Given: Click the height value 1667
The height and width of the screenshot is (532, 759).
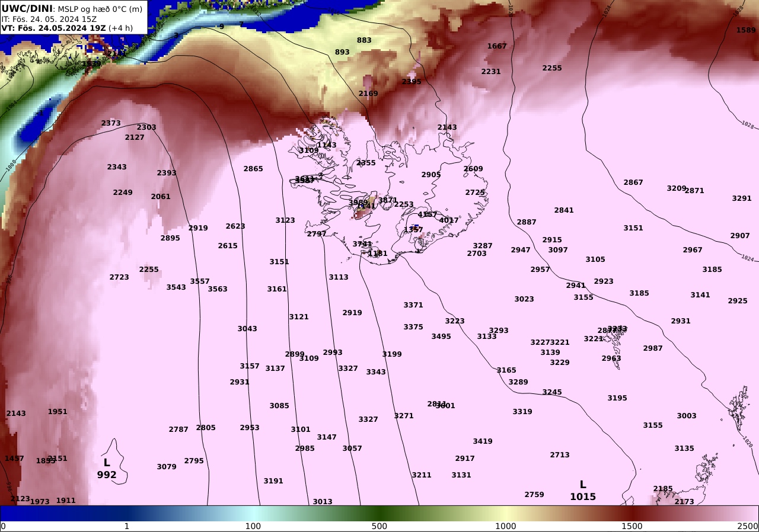Looking at the screenshot, I should (x=497, y=46).
